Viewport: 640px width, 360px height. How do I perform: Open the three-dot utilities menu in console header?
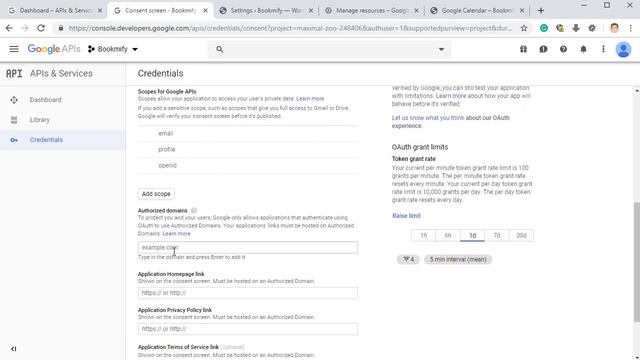tap(603, 49)
